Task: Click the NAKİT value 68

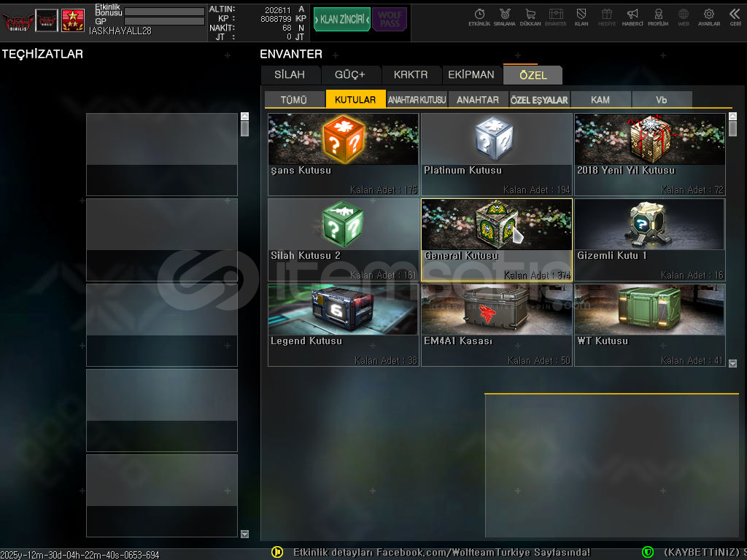Action: click(x=287, y=28)
